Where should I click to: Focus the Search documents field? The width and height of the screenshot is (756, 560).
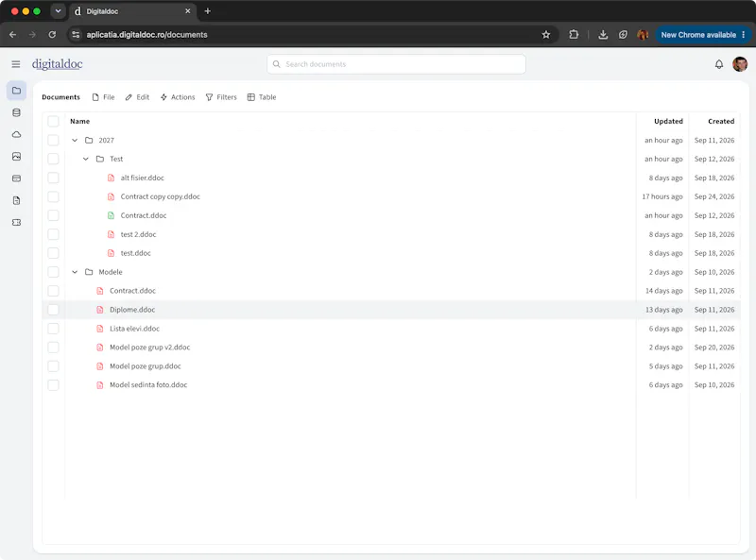point(396,64)
